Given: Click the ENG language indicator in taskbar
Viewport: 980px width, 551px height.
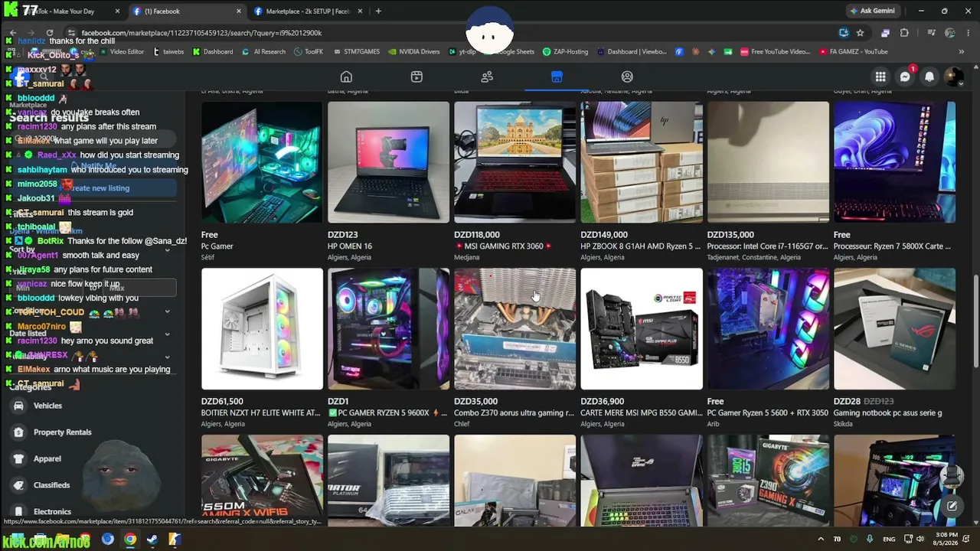Looking at the screenshot, I should [x=889, y=539].
